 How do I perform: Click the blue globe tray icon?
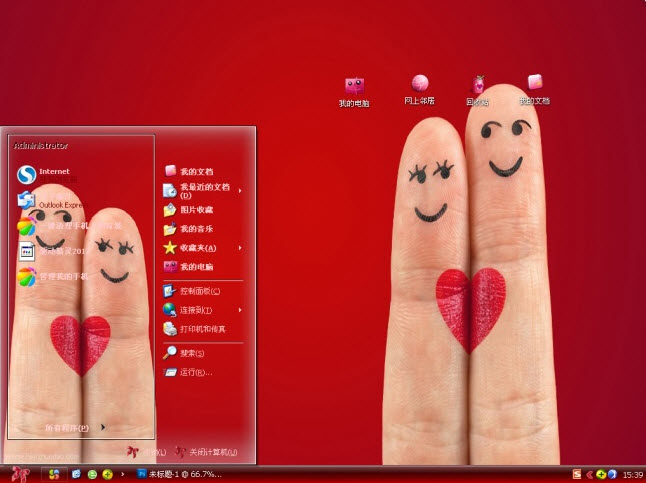612,474
